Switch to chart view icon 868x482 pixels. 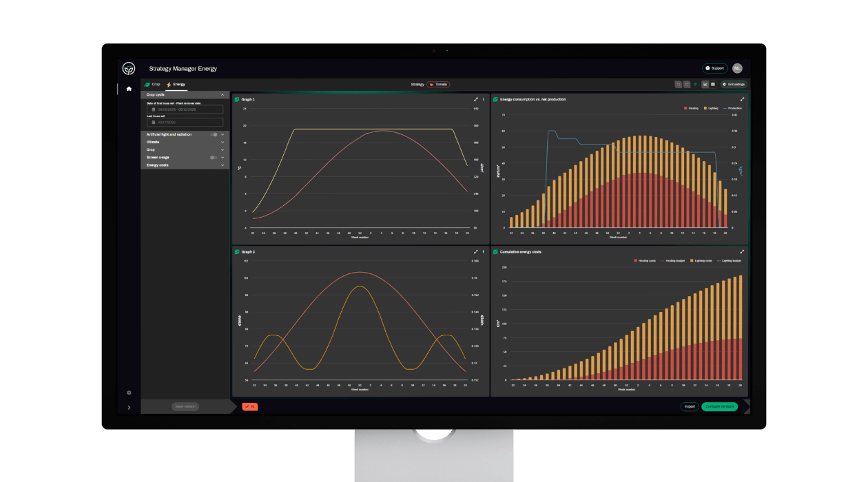pos(705,85)
